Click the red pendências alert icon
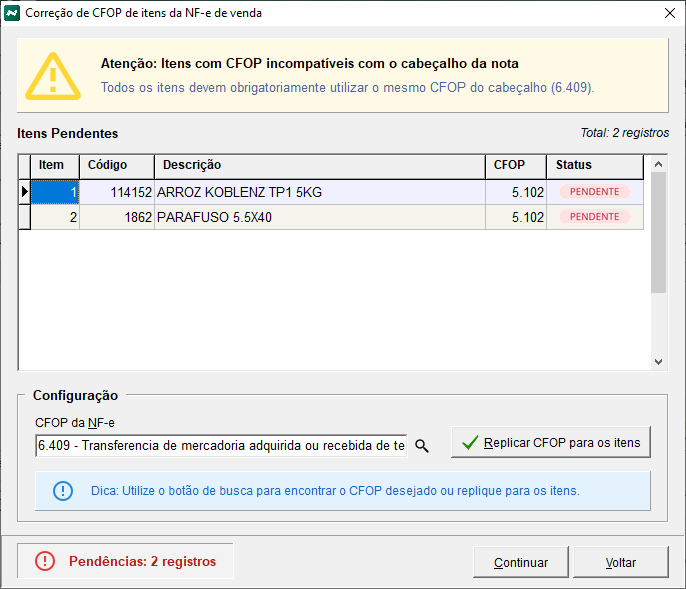This screenshot has width=686, height=589. coord(45,561)
